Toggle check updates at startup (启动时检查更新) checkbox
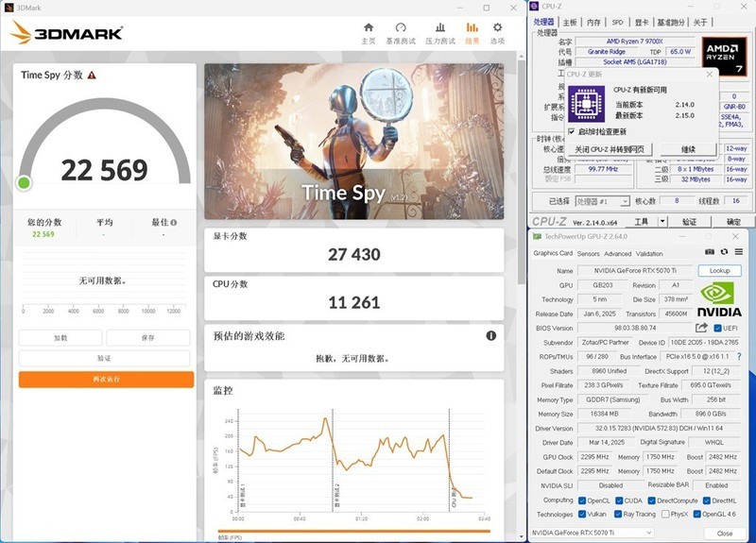 tap(572, 131)
